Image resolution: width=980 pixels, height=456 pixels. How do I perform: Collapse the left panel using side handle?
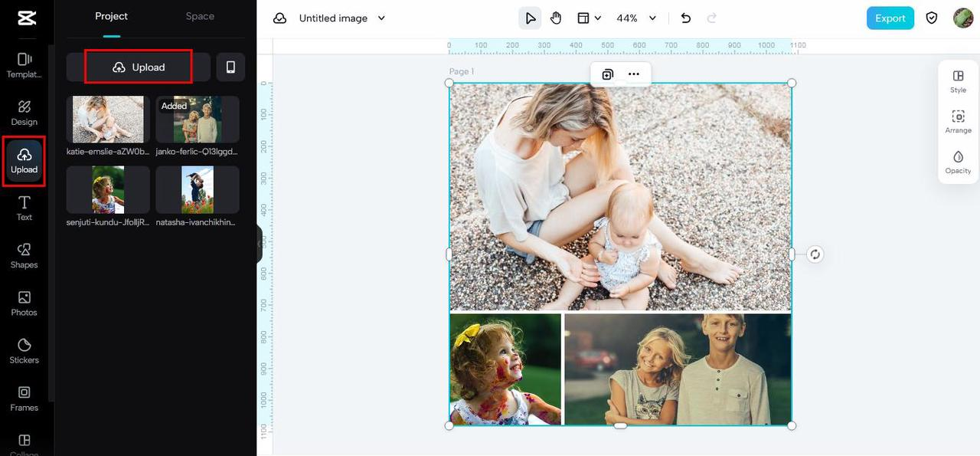click(260, 243)
